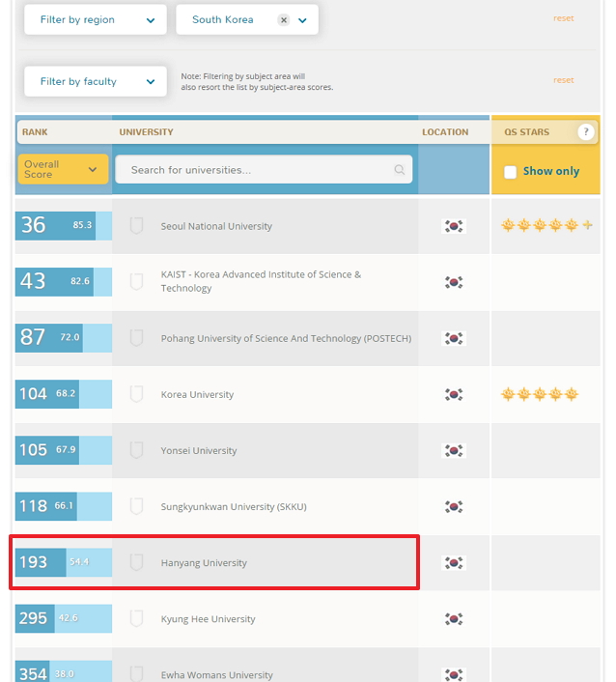Click the UNIVERSITY column header
The image size is (616, 682).
pos(146,132)
